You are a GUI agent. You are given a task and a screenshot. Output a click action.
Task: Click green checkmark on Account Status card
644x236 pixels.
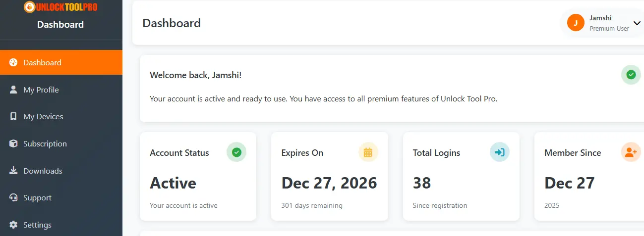tap(236, 152)
